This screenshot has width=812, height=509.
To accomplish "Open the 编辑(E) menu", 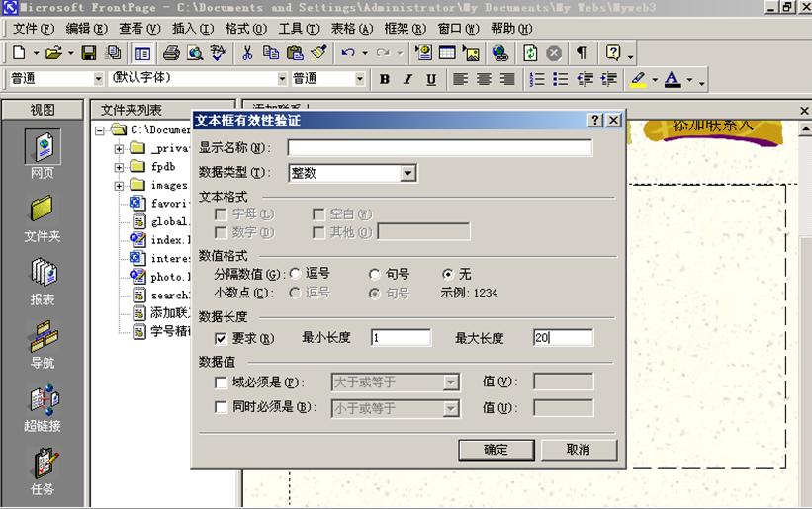I will [x=86, y=29].
